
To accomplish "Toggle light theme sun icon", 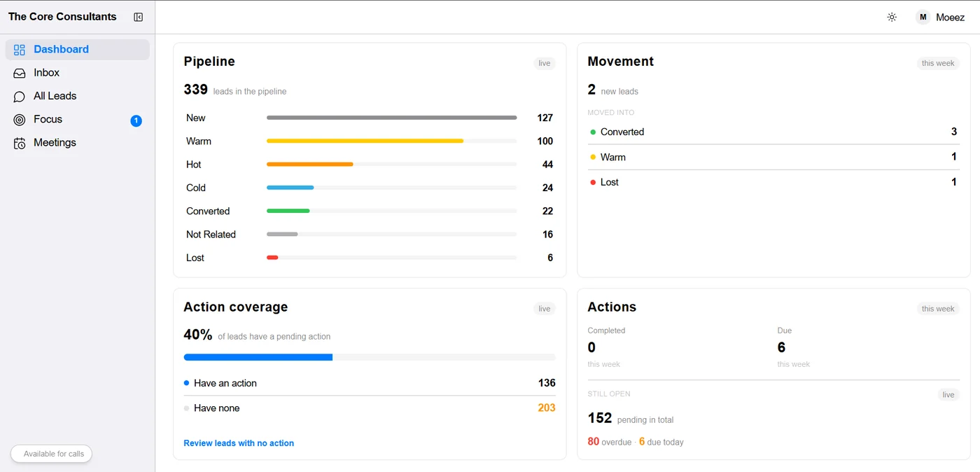I will pos(892,18).
